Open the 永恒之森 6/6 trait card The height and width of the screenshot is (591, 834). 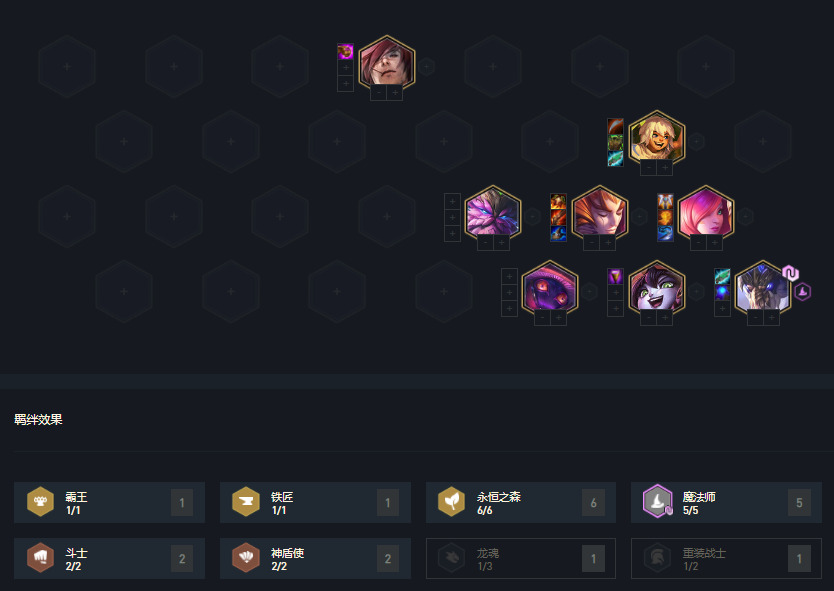pyautogui.click(x=521, y=502)
